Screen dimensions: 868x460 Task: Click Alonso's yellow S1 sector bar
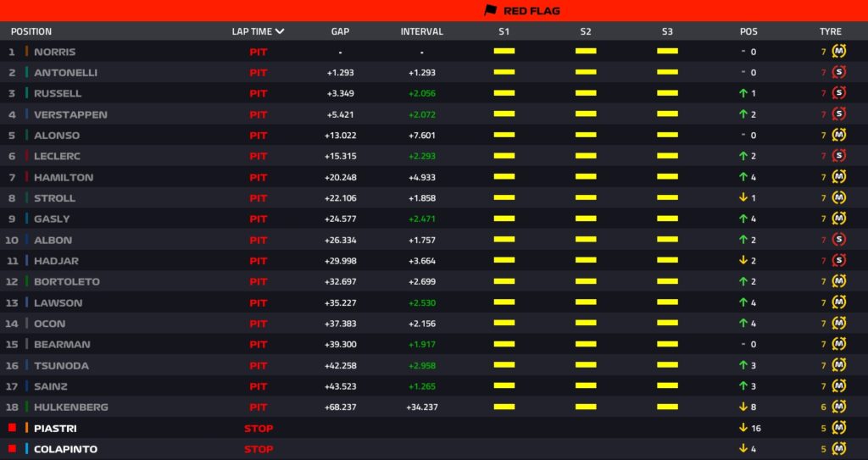pyautogui.click(x=504, y=136)
